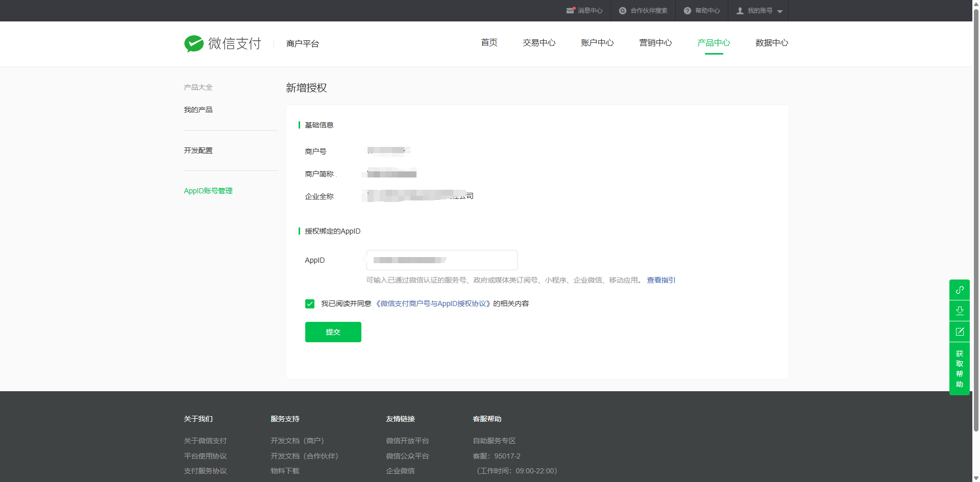Click the AppID input field
The height and width of the screenshot is (482, 980).
coord(442,260)
